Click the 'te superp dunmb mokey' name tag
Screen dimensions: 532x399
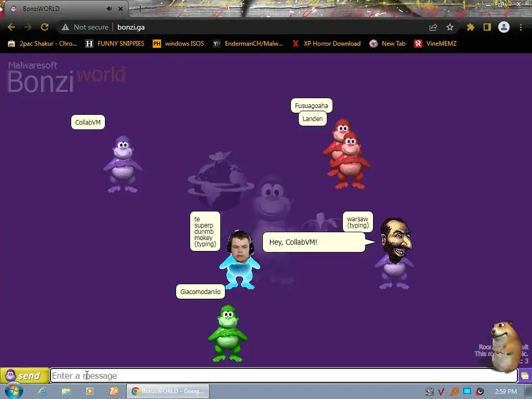coord(205,231)
